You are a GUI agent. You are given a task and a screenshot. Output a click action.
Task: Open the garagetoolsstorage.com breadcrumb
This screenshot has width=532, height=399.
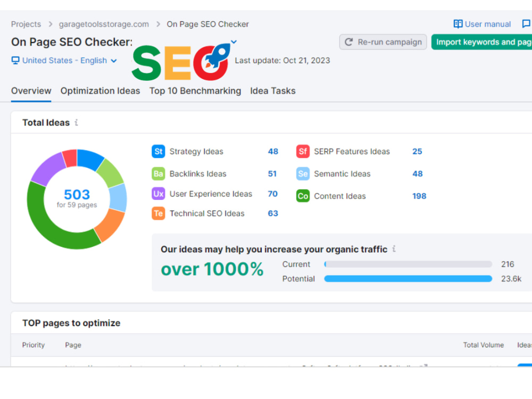(104, 24)
